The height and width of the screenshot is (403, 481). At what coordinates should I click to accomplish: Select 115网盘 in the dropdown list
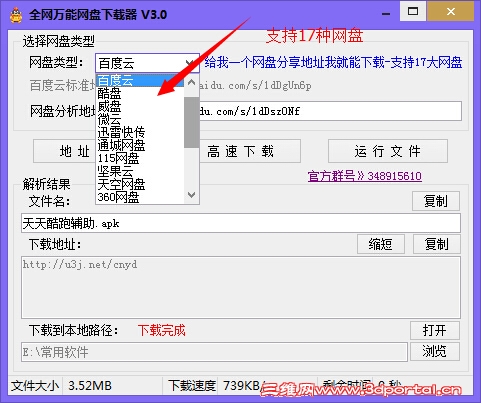coord(140,158)
